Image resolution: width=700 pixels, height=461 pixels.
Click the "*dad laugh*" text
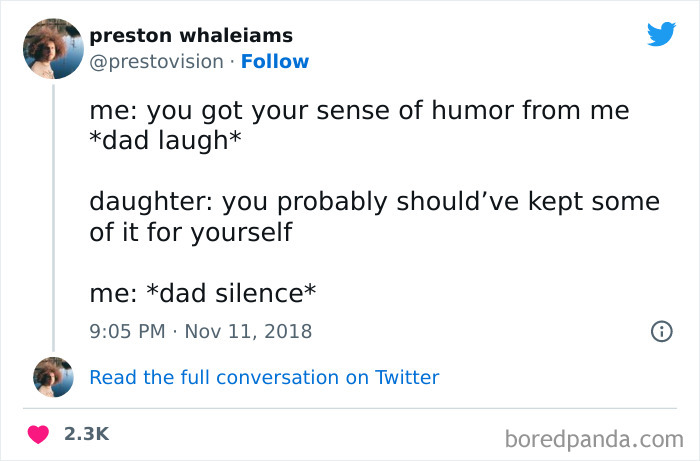point(165,139)
